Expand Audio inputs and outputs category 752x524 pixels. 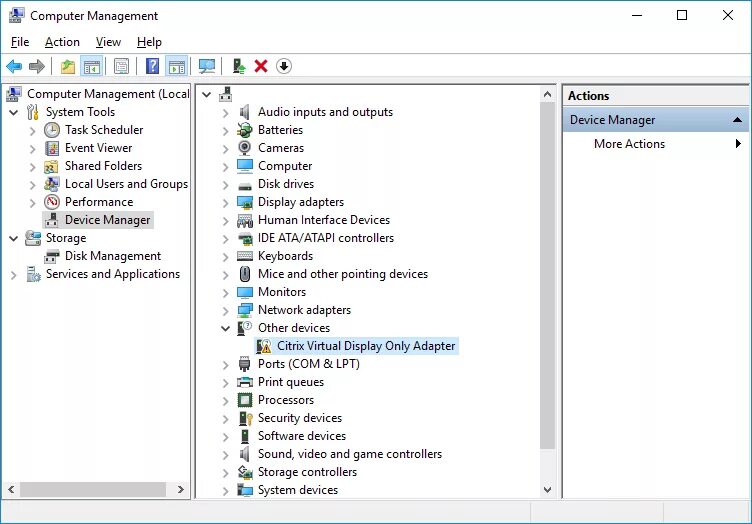(x=225, y=113)
